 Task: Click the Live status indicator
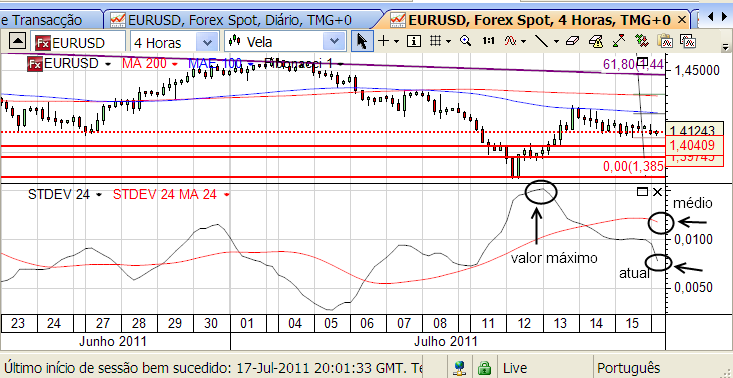(515, 368)
